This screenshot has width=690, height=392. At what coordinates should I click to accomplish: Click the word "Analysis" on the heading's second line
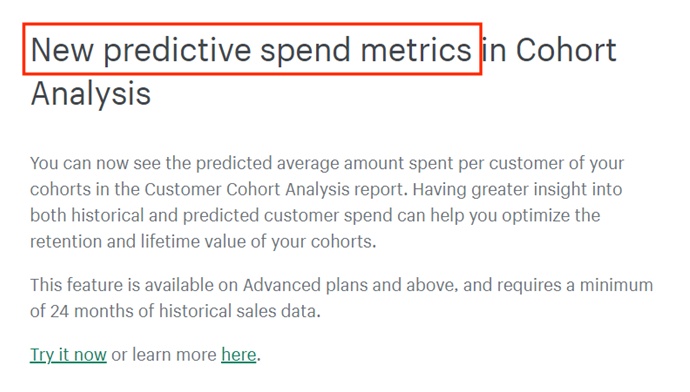(91, 94)
